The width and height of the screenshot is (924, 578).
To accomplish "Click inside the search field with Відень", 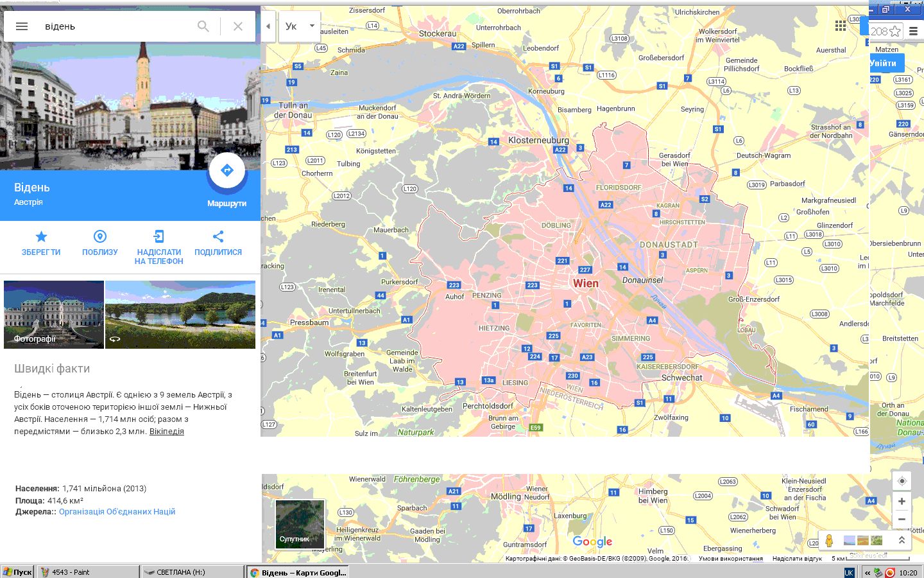I will (x=116, y=26).
